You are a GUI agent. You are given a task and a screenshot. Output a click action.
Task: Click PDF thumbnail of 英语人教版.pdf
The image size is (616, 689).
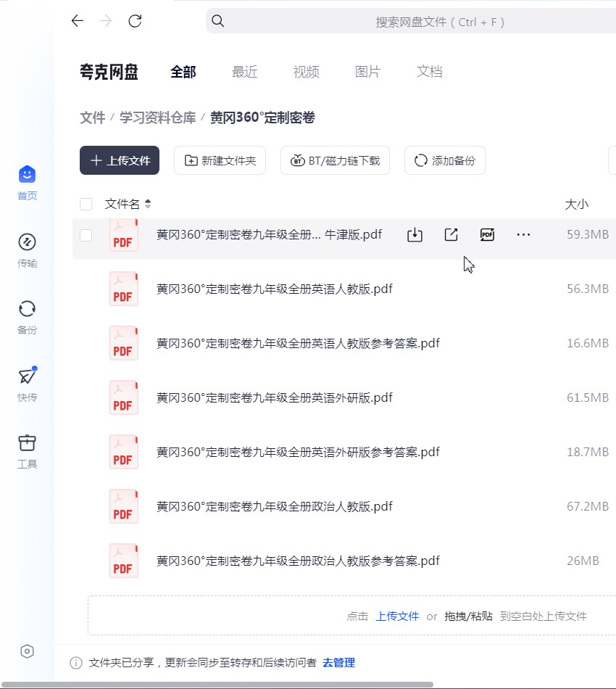click(124, 289)
